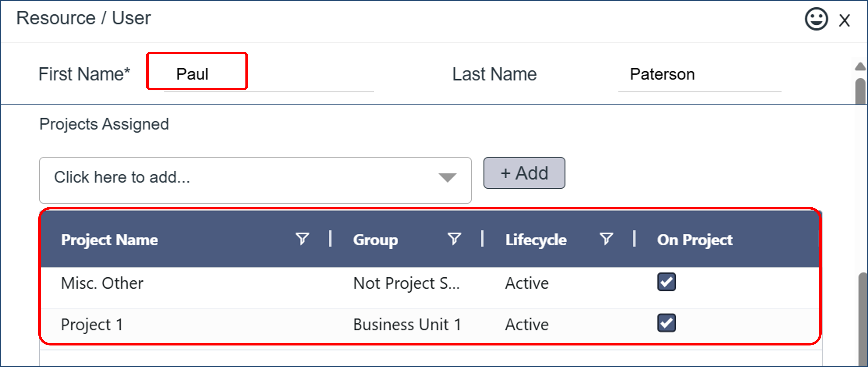Uncheck On Project for Project 1

coord(666,323)
